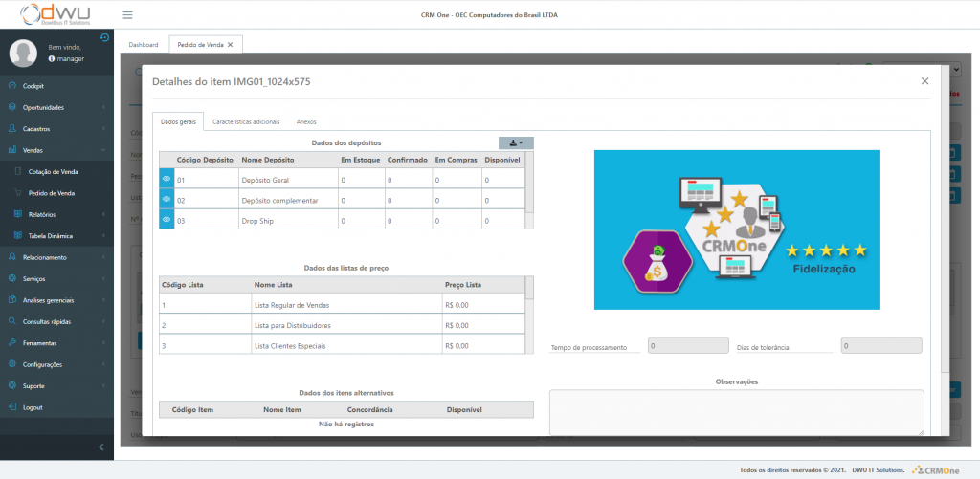
Task: Click eye icon for Depósito complementar row
Action: [167, 200]
